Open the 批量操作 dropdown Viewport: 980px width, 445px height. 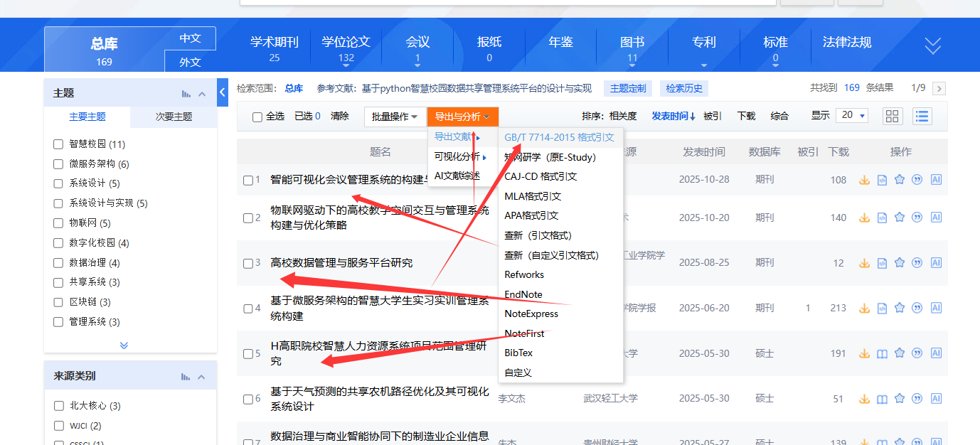click(395, 117)
